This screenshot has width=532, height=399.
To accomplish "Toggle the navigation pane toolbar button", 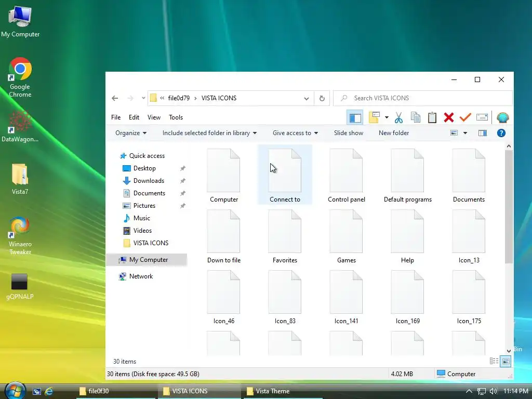I will coord(355,118).
